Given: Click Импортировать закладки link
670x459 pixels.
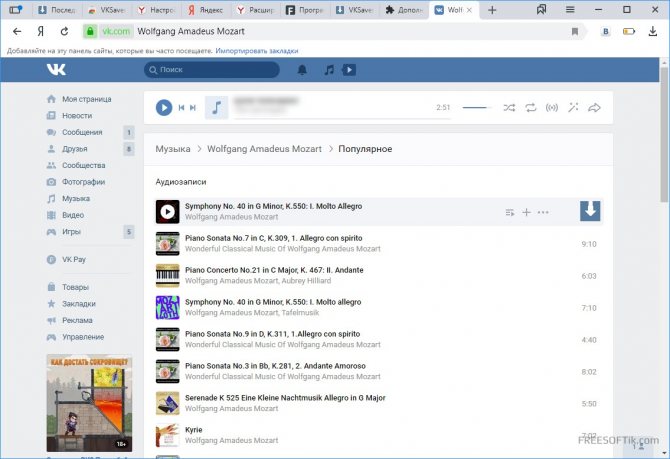Looking at the screenshot, I should point(257,51).
